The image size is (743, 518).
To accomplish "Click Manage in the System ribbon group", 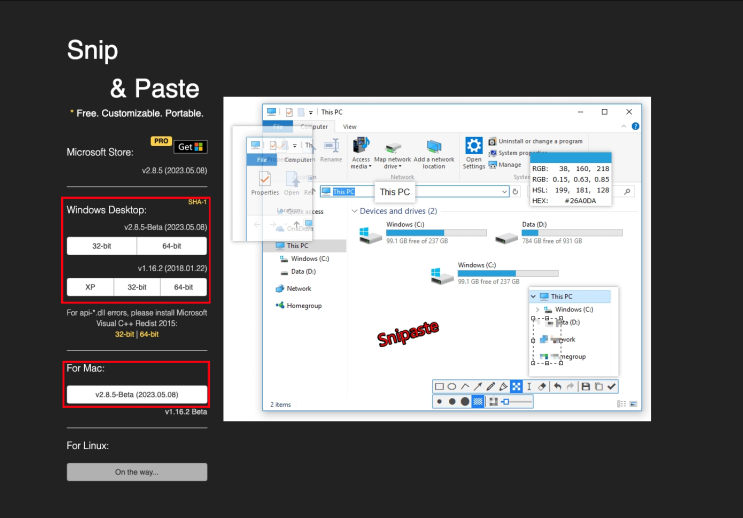I will point(505,164).
